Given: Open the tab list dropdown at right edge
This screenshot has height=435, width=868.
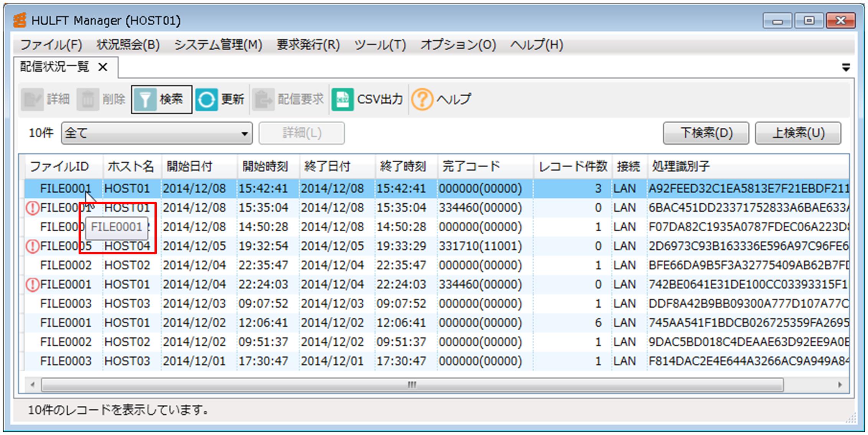Looking at the screenshot, I should click(x=846, y=68).
